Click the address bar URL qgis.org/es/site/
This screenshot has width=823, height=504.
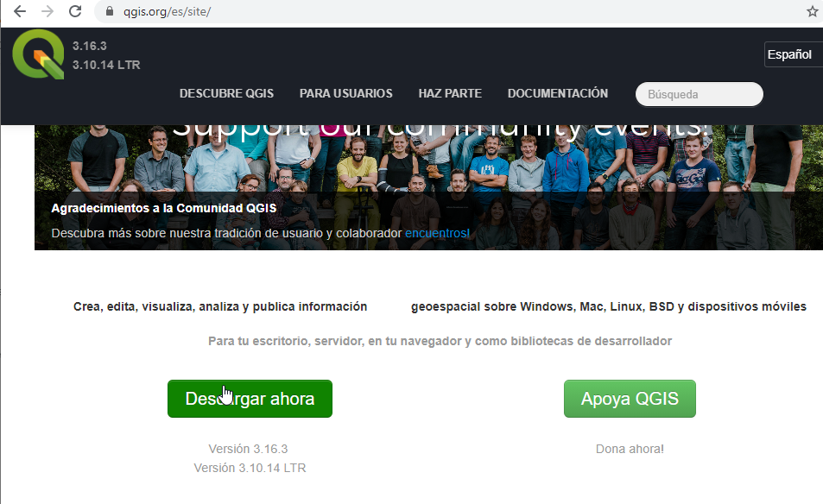point(167,11)
